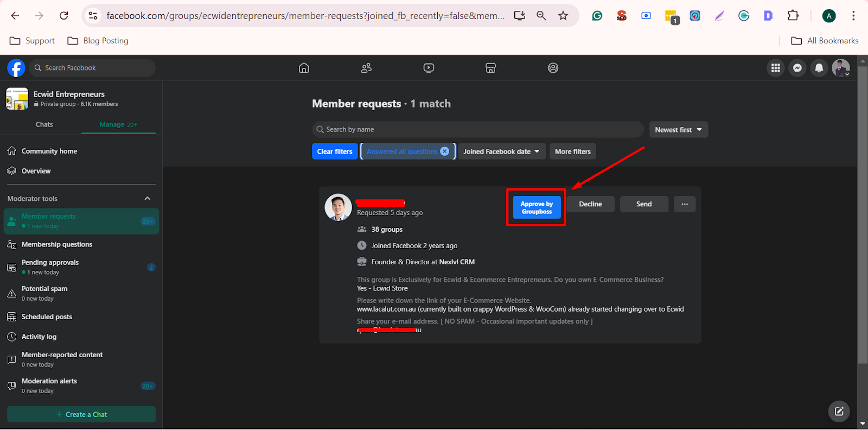Open Overview in sidebar
This screenshot has height=430, width=868.
[81, 171]
